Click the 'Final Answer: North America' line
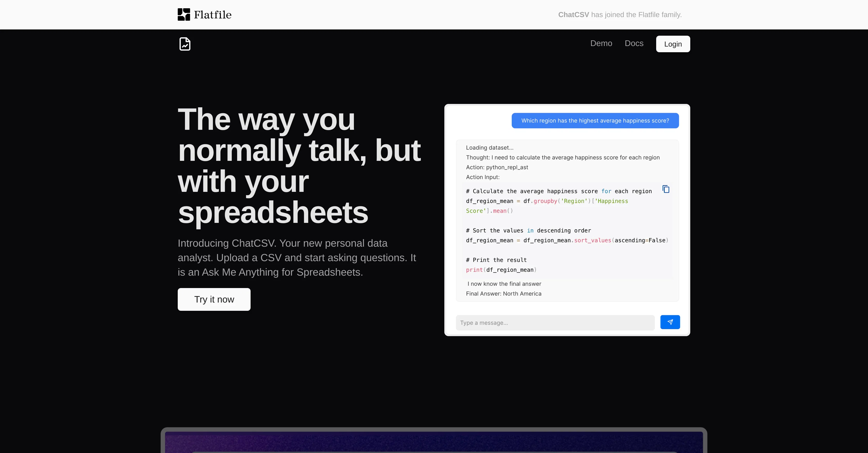Image resolution: width=868 pixels, height=453 pixels. tap(503, 294)
